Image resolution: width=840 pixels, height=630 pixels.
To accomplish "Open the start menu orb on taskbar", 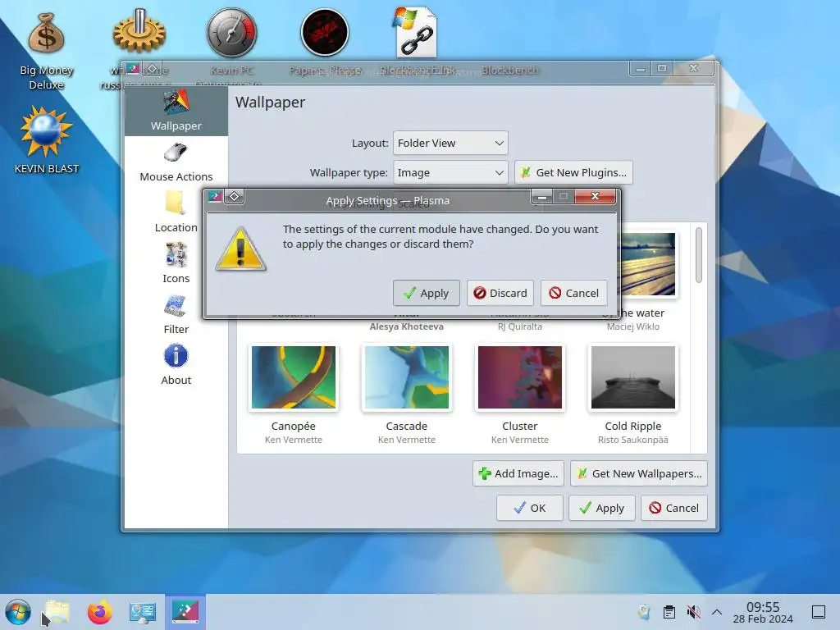I will coord(18,612).
